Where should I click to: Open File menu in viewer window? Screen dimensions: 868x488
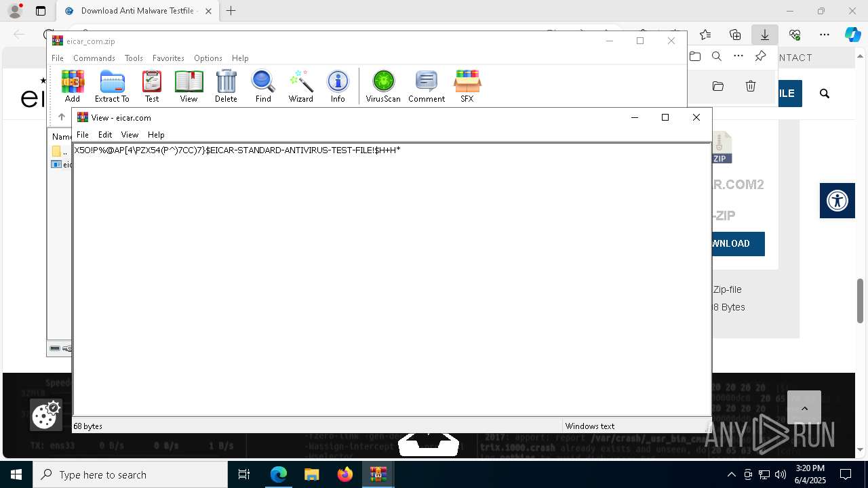click(x=83, y=135)
